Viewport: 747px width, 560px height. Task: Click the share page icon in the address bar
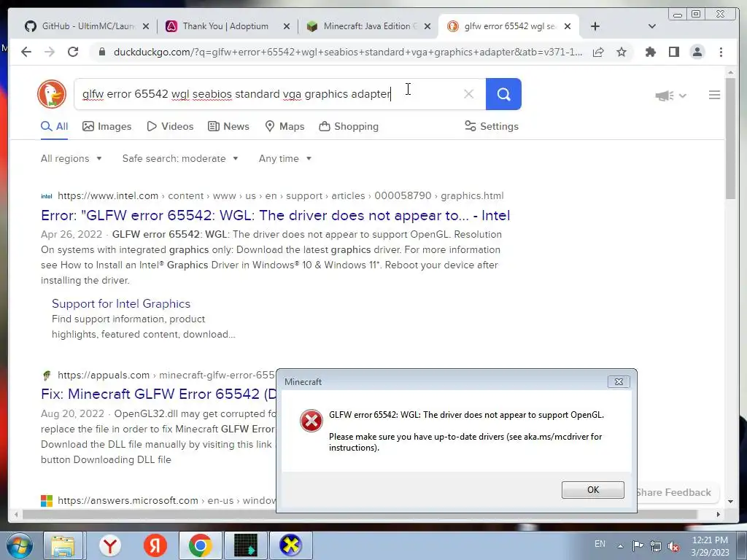[x=598, y=52]
